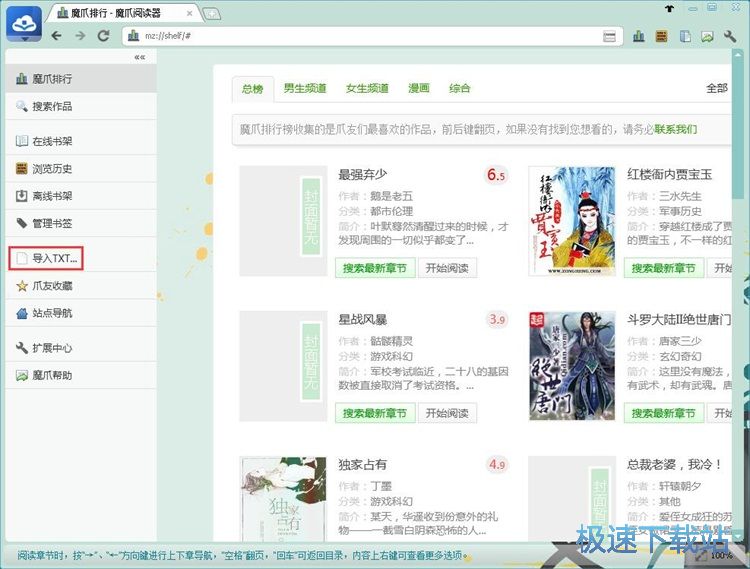Reload the page with refresh icon

pyautogui.click(x=103, y=36)
